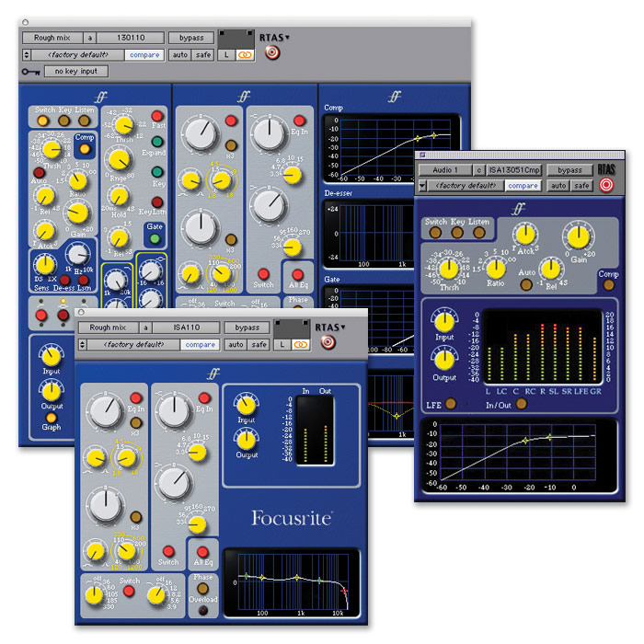Click Ratio knob in ISA13051Cmp window

[496, 270]
